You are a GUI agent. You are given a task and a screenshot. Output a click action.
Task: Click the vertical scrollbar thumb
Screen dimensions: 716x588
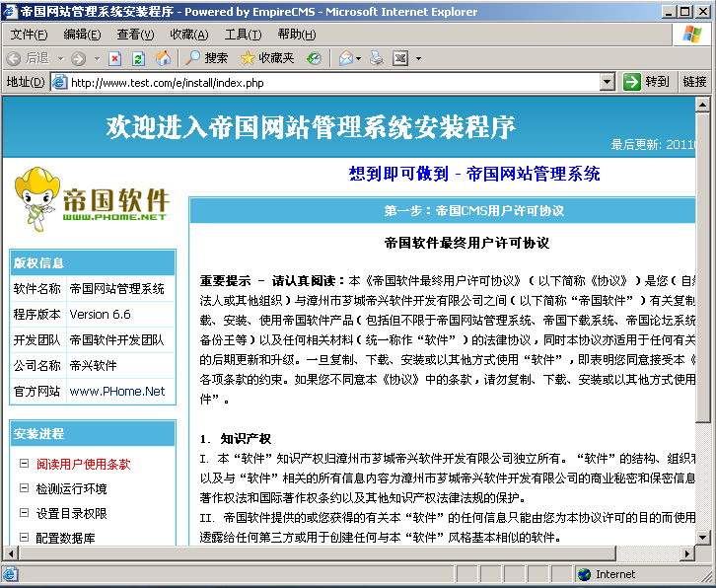pos(702,266)
